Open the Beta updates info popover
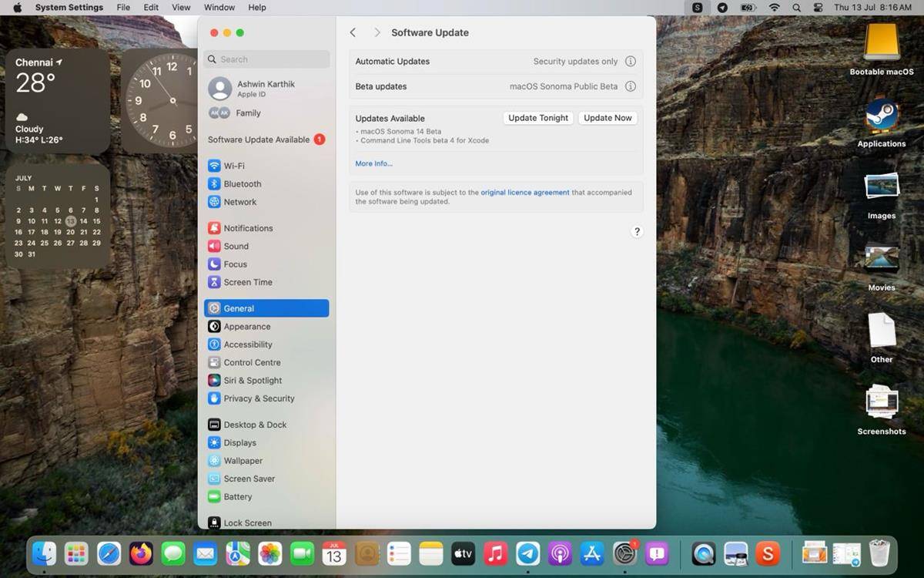 click(x=631, y=86)
